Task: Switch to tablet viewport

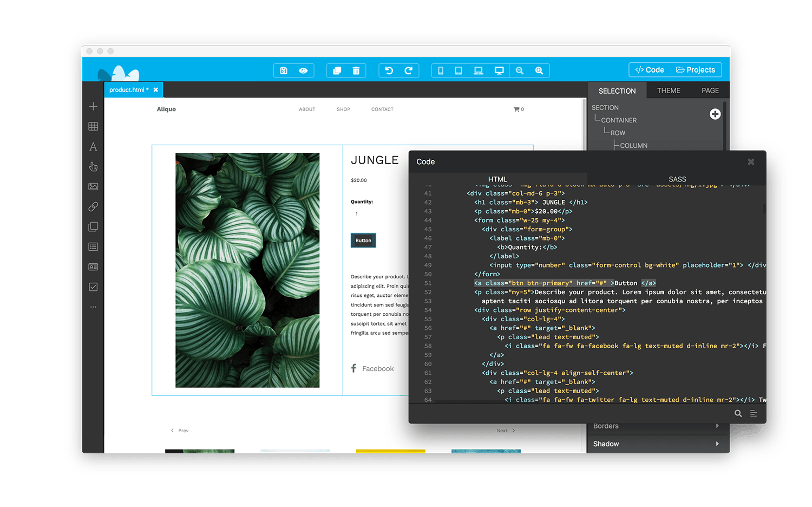Action: coord(459,70)
